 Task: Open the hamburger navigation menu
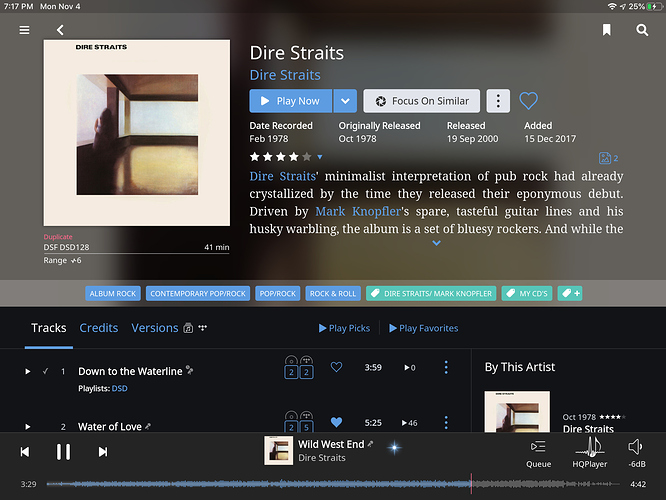(24, 30)
